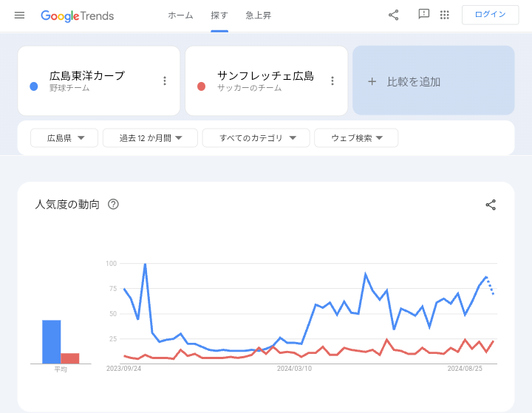Open options menu for 広島東洋カープ

165,81
